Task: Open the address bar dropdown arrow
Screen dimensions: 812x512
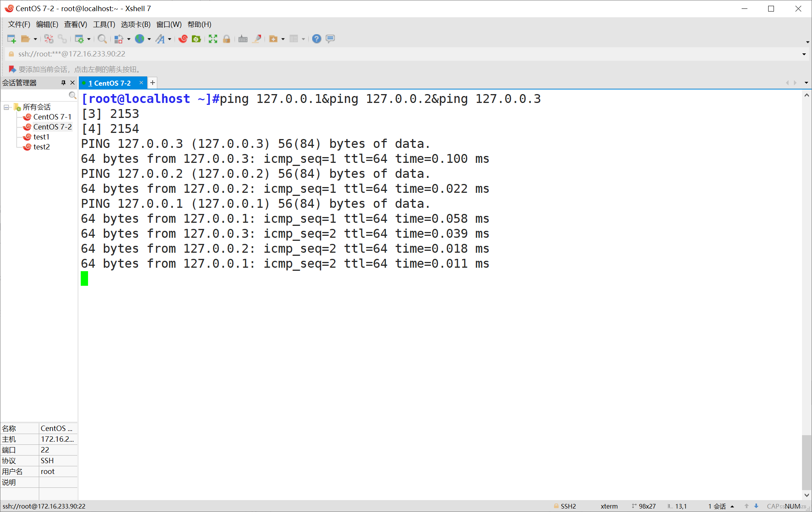Action: click(804, 54)
